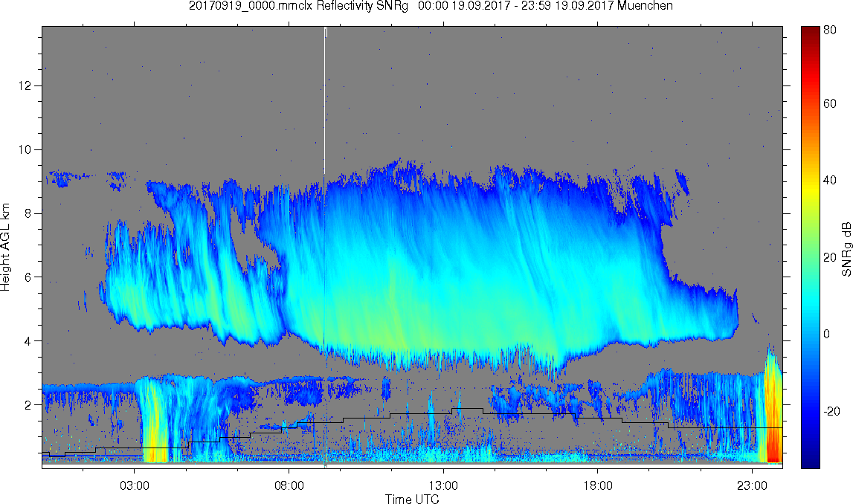The width and height of the screenshot is (853, 504).
Task: Click the colorbar value label '0'
Action: pyautogui.click(x=827, y=333)
